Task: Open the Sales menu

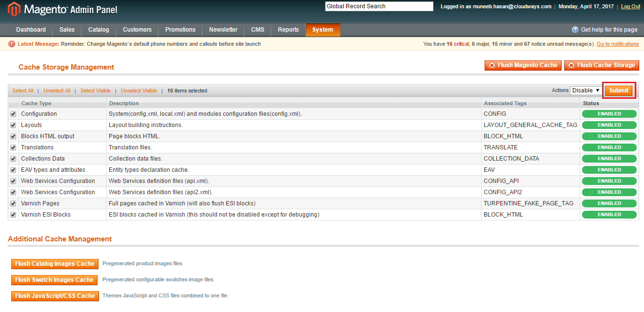Action: point(67,30)
